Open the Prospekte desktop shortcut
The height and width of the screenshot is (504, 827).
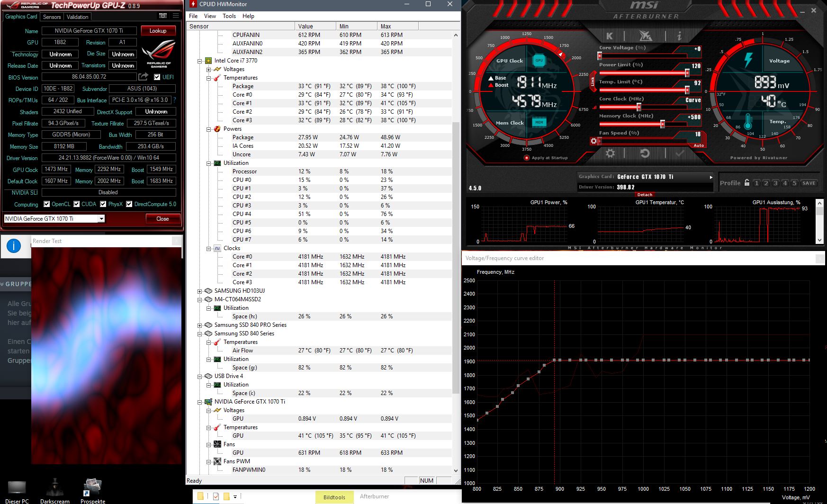(93, 492)
